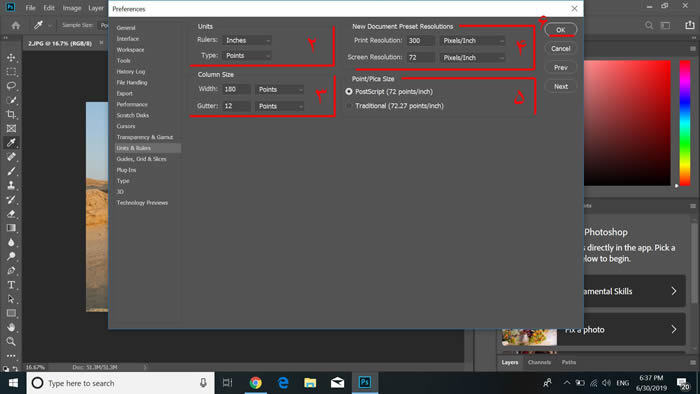Select the Rectangular Marquee tool

[x=11, y=72]
